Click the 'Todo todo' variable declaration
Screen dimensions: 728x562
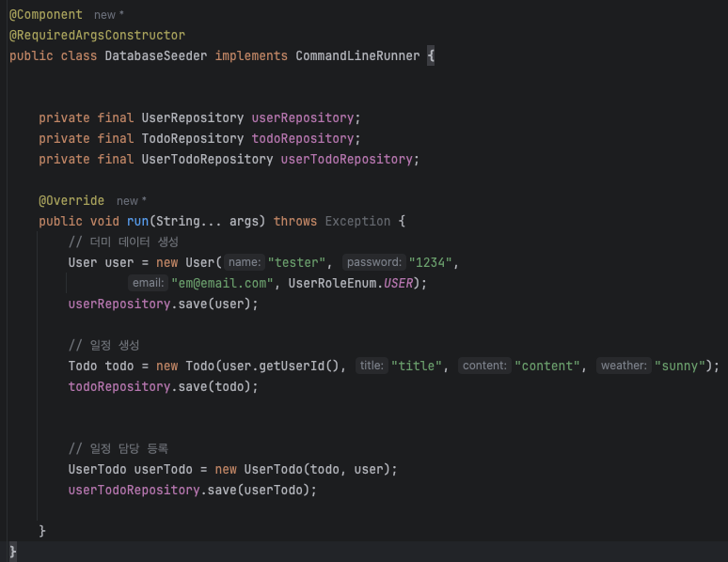click(x=101, y=366)
